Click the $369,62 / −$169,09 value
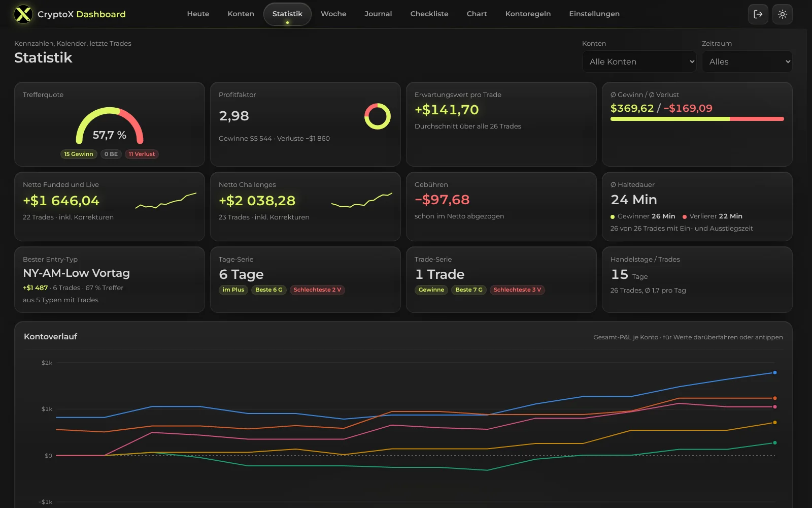The height and width of the screenshot is (508, 812). (661, 108)
